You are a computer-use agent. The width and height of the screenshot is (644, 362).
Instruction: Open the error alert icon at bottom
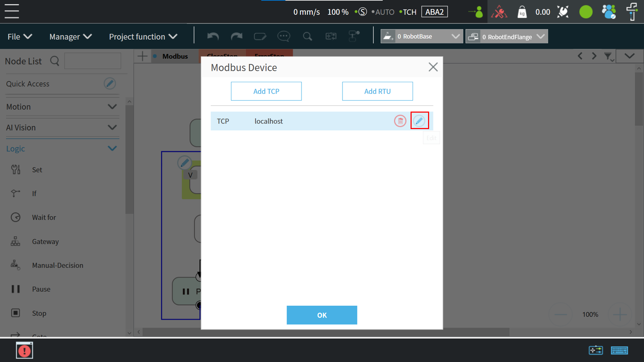(x=24, y=350)
